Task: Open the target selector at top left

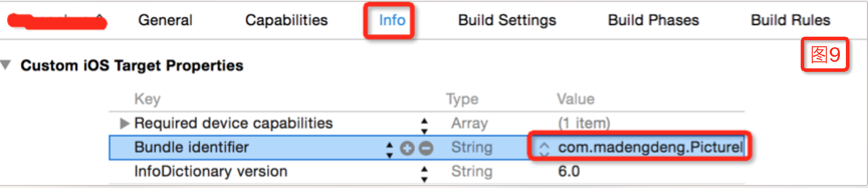Action: point(57,21)
